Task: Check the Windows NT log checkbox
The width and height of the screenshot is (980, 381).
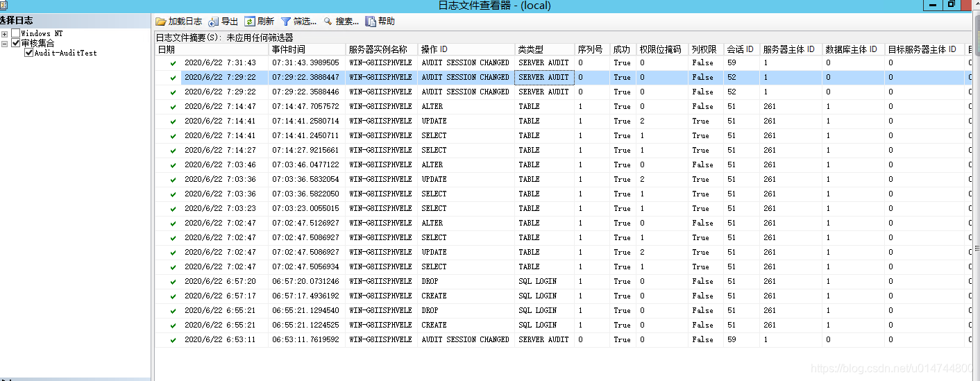Action: [x=15, y=33]
